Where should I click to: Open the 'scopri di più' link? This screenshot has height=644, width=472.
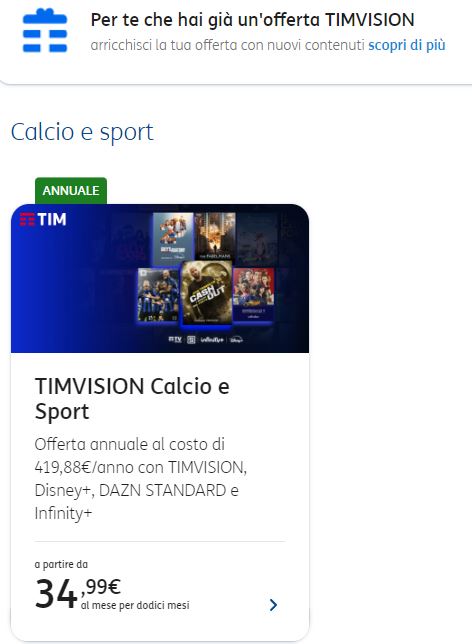(x=407, y=45)
